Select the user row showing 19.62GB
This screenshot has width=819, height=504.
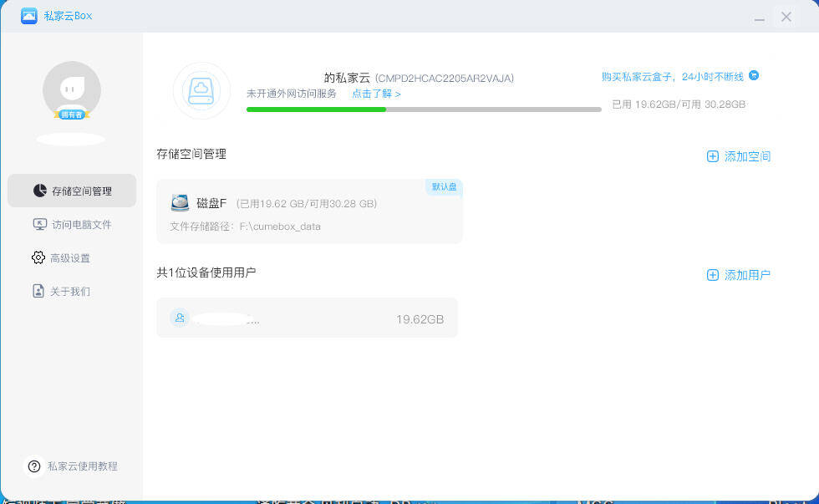308,318
